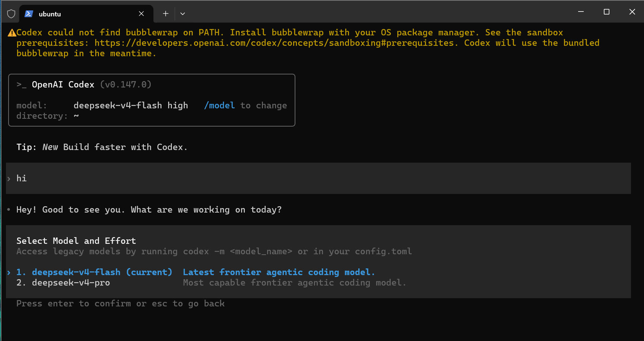Click the 'Hey! Good to see you' reply
644x341 pixels.
(x=149, y=210)
